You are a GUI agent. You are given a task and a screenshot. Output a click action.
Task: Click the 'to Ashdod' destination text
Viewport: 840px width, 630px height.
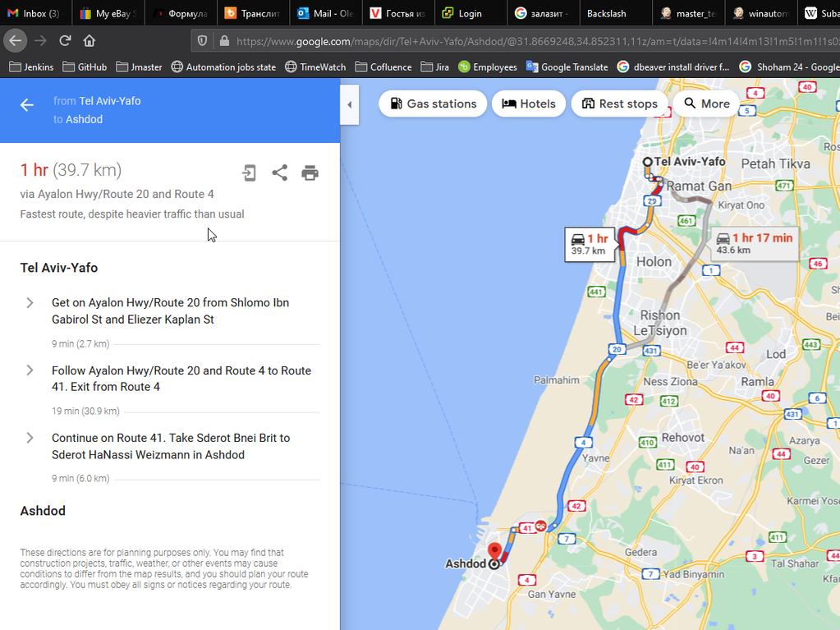[x=78, y=119]
